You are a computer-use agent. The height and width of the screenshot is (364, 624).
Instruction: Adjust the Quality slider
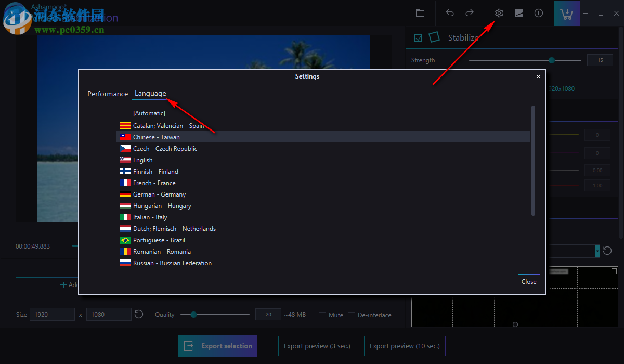pyautogui.click(x=194, y=314)
